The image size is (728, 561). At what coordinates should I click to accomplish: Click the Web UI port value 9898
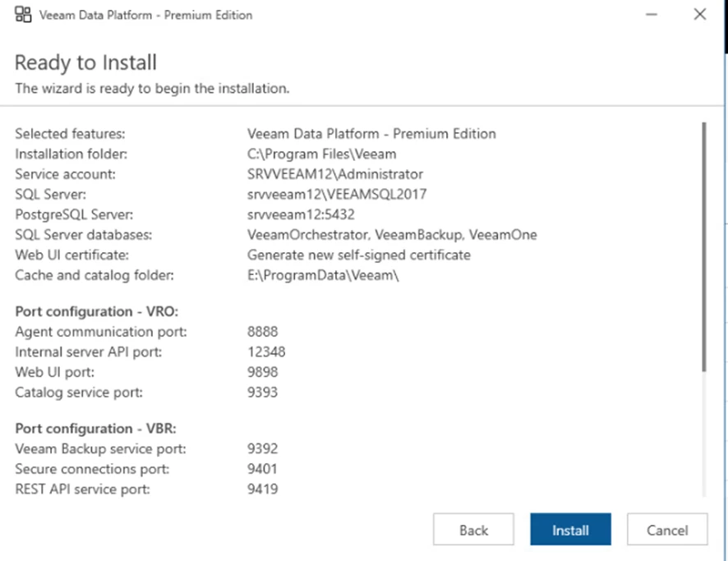[x=262, y=372]
